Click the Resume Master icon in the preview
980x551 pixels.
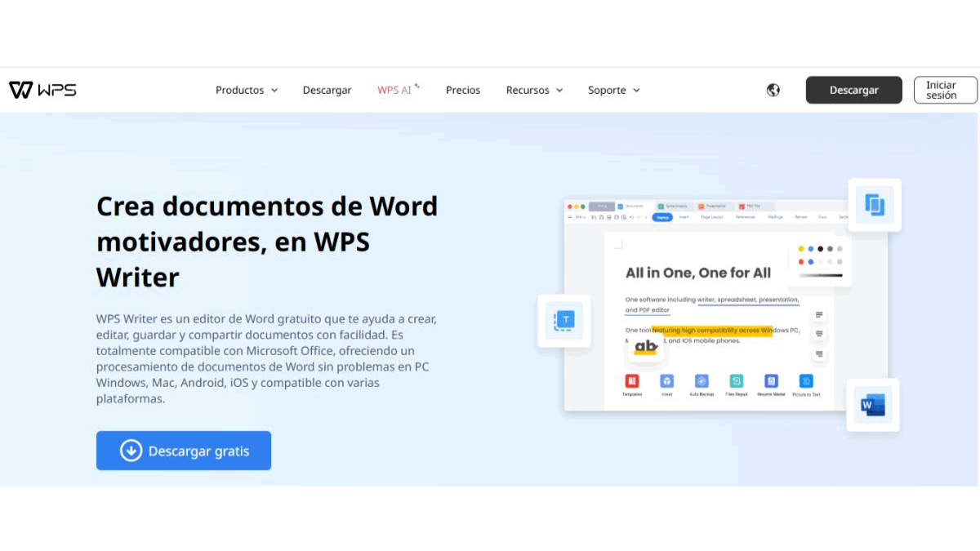pos(771,381)
